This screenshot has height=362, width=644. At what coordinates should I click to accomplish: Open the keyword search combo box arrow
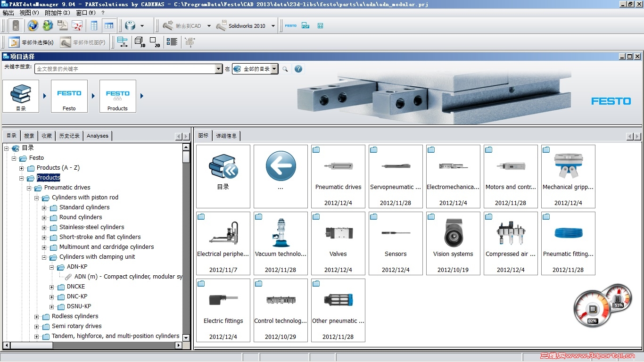pos(218,69)
